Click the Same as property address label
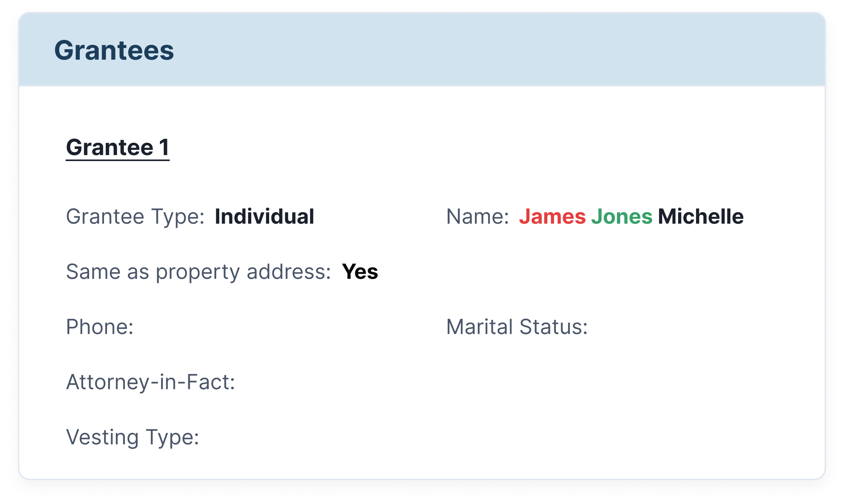This screenshot has height=504, width=844. tap(199, 272)
